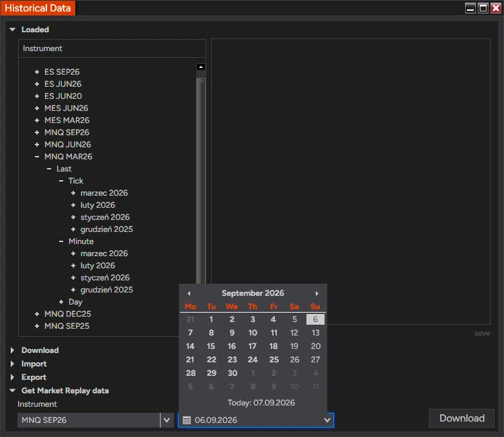Select grayed October 11 in calendar
Screen dimensions: 504x437
coord(316,387)
